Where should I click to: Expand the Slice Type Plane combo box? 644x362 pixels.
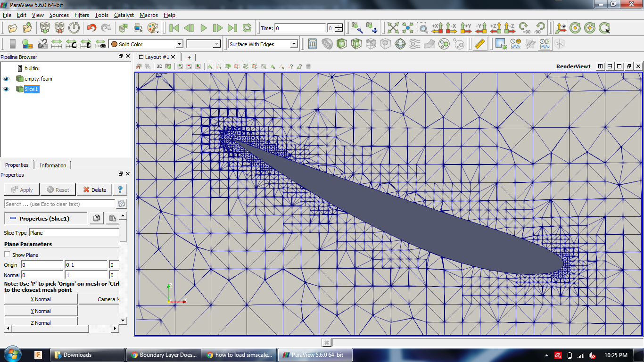point(74,233)
